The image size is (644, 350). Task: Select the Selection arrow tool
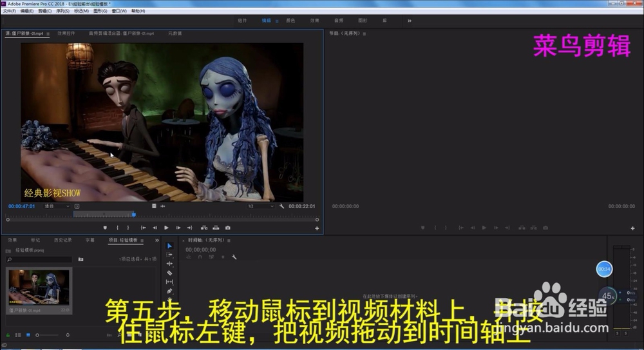tap(169, 246)
